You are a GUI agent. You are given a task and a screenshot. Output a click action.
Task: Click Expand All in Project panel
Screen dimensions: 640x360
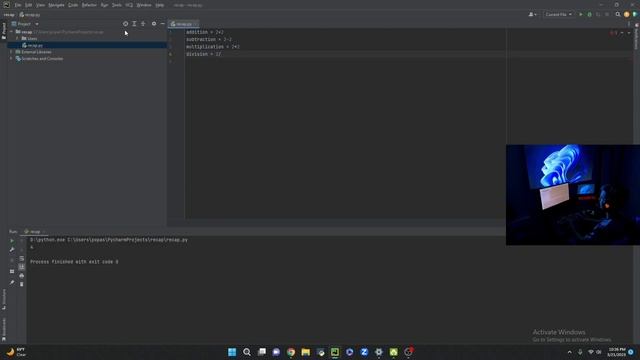pos(134,24)
